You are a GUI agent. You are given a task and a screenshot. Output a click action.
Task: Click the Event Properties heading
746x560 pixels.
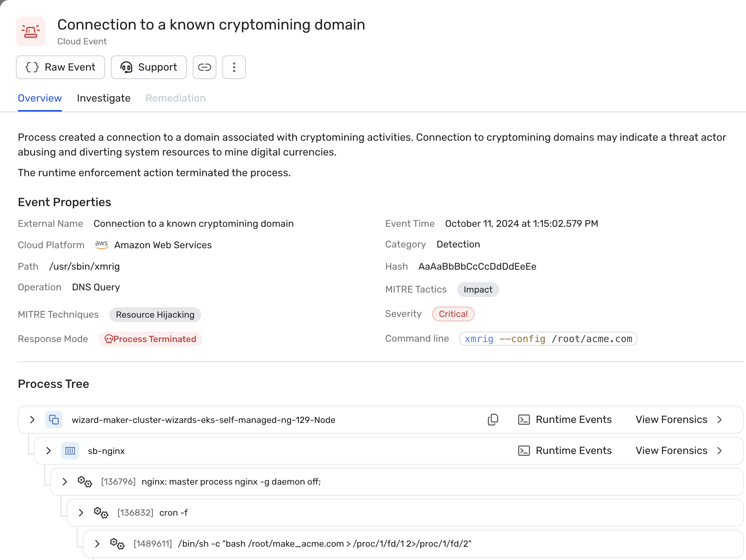65,202
